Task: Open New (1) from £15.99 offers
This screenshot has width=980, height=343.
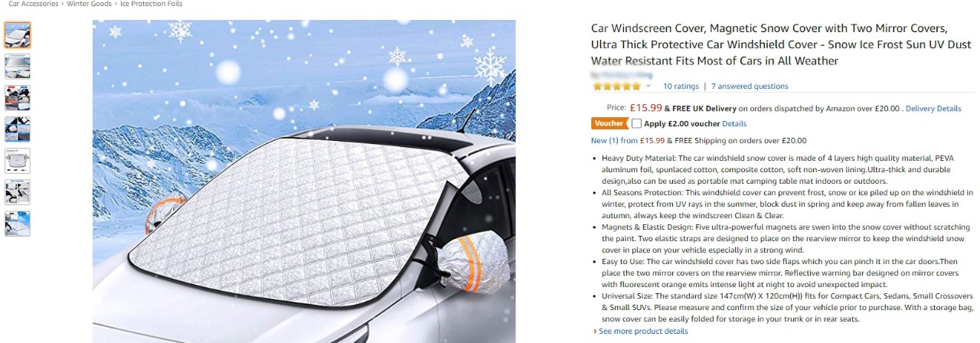Action: point(628,141)
